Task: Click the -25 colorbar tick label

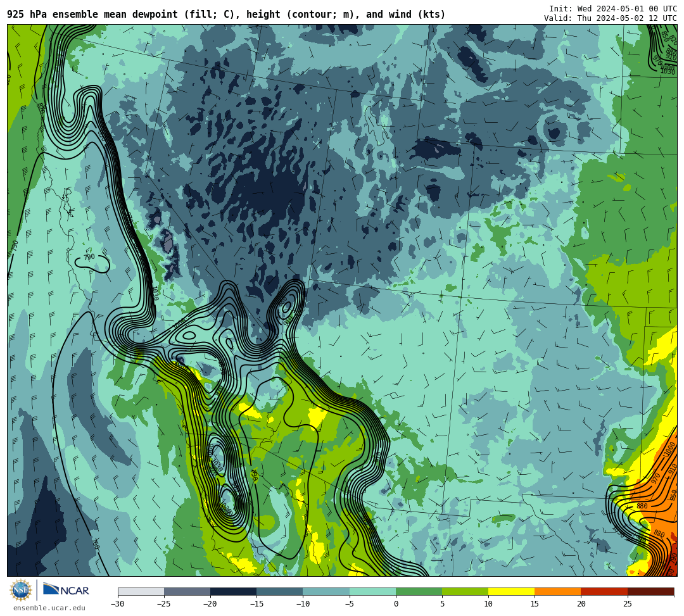Action: 164,604
